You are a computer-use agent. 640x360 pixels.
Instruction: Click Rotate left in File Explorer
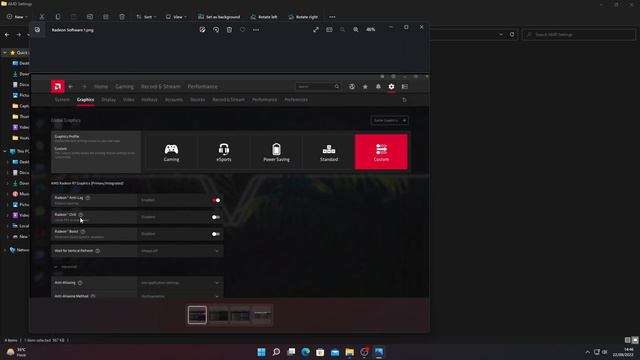click(264, 17)
